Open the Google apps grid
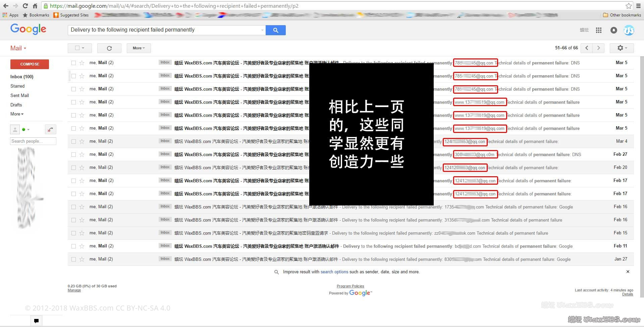This screenshot has height=327, width=644. coord(598,30)
